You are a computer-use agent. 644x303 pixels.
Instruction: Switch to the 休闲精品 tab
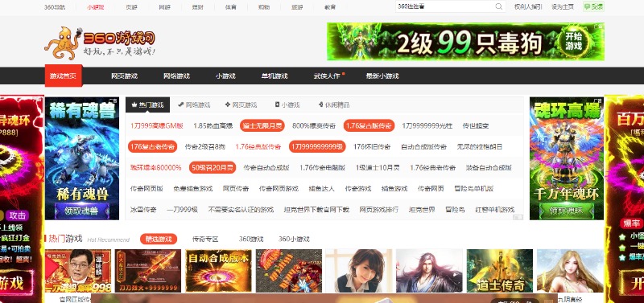334,105
